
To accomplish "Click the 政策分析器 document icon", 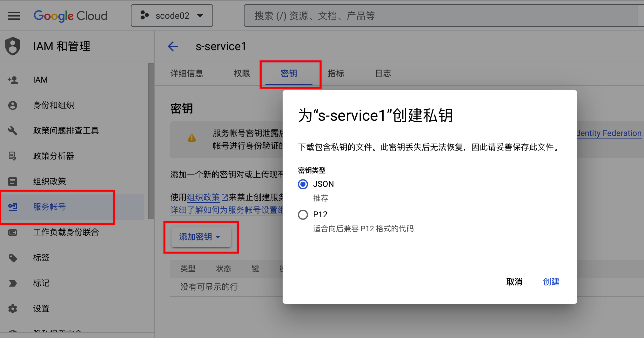I will tap(13, 156).
